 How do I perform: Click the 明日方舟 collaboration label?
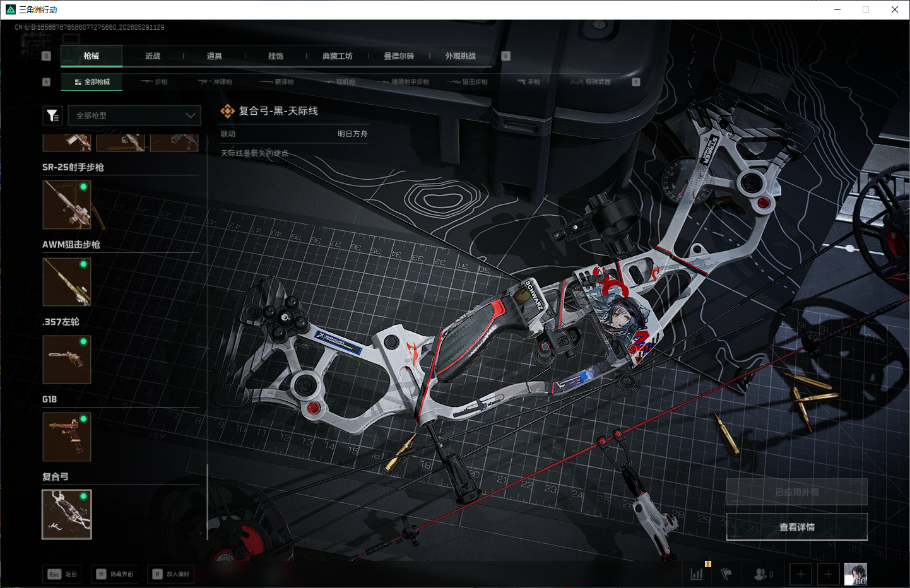353,134
